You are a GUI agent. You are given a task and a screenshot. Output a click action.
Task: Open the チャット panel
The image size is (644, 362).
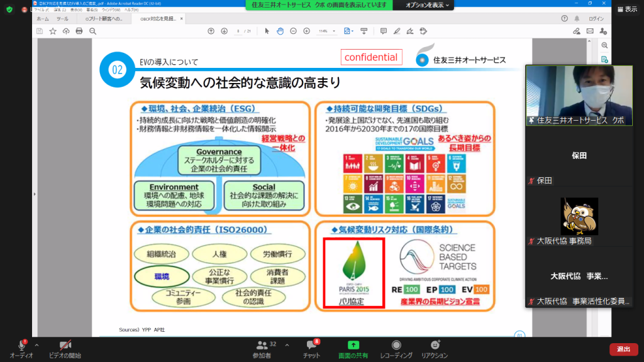pyautogui.click(x=311, y=349)
